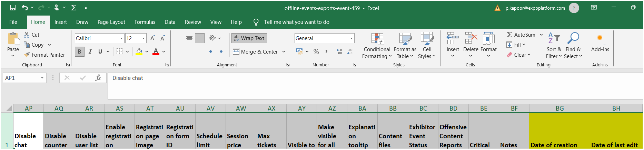Screen dimensions: 644x150
Task: Increase font size with the larger A
Action: 152,38
